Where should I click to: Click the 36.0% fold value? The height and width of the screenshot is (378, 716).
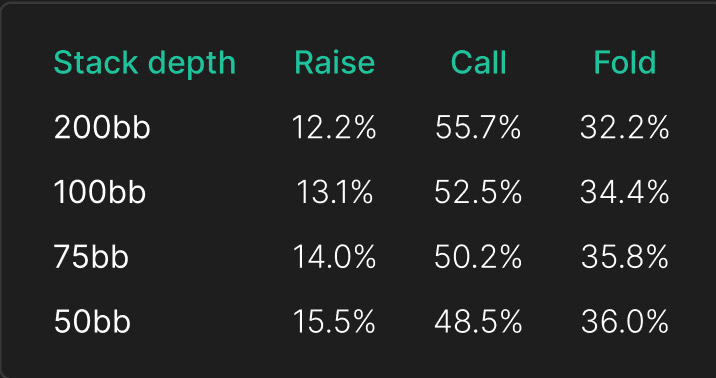[x=625, y=321]
